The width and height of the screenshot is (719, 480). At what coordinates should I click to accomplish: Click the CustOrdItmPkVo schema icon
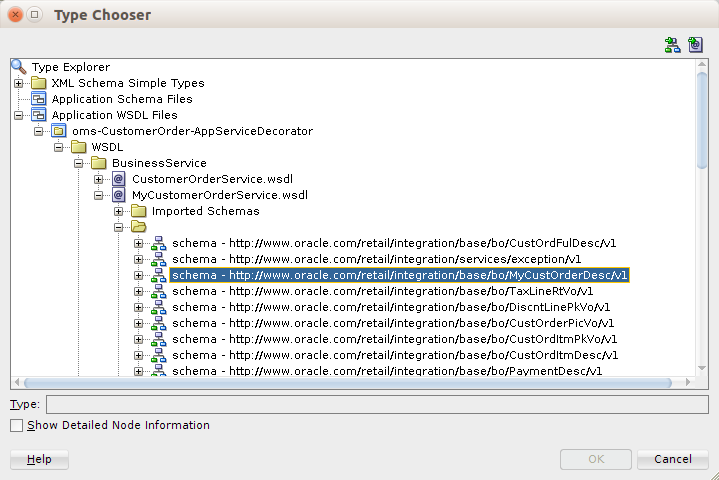159,340
